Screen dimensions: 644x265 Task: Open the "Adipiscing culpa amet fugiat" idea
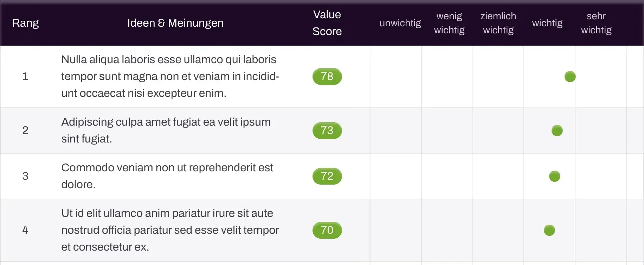pyautogui.click(x=166, y=131)
